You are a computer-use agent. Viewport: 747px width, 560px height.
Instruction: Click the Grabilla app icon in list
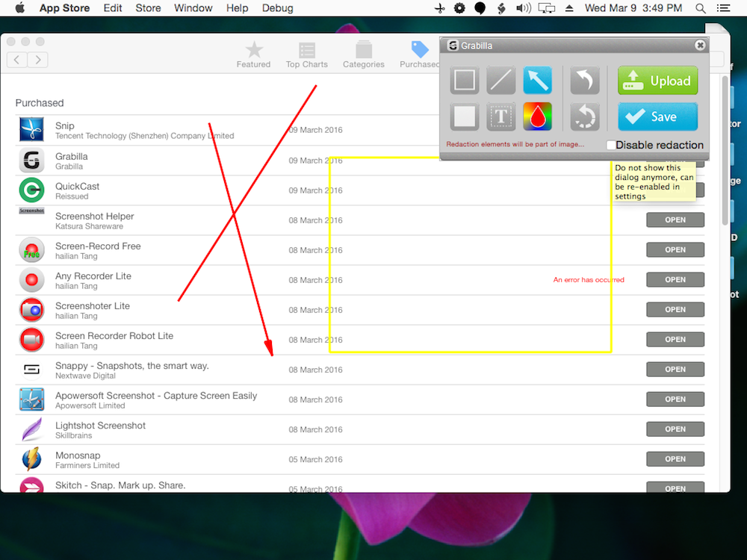[32, 161]
